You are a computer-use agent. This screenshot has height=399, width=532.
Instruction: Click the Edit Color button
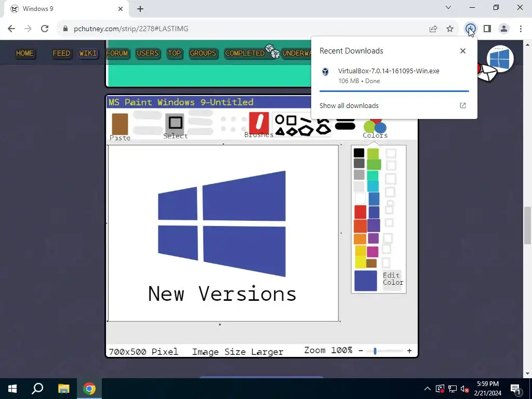393,279
